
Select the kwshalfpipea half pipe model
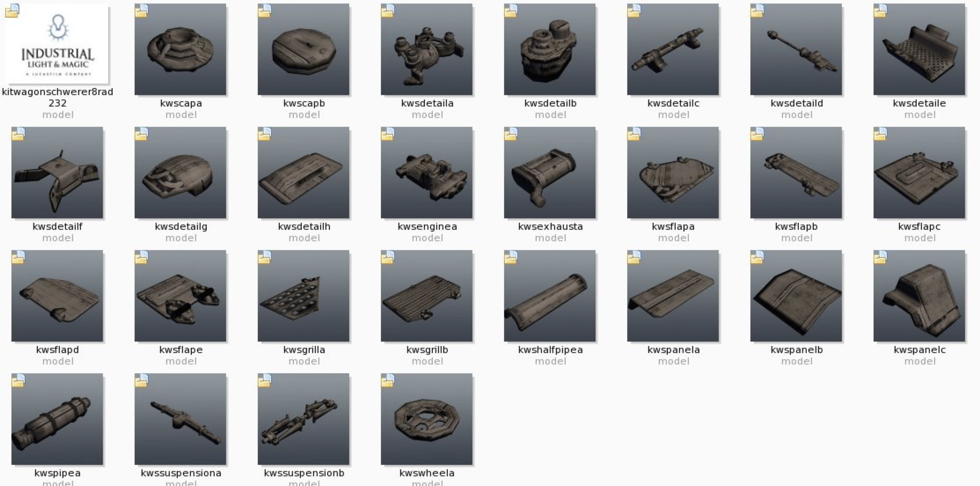pyautogui.click(x=550, y=296)
